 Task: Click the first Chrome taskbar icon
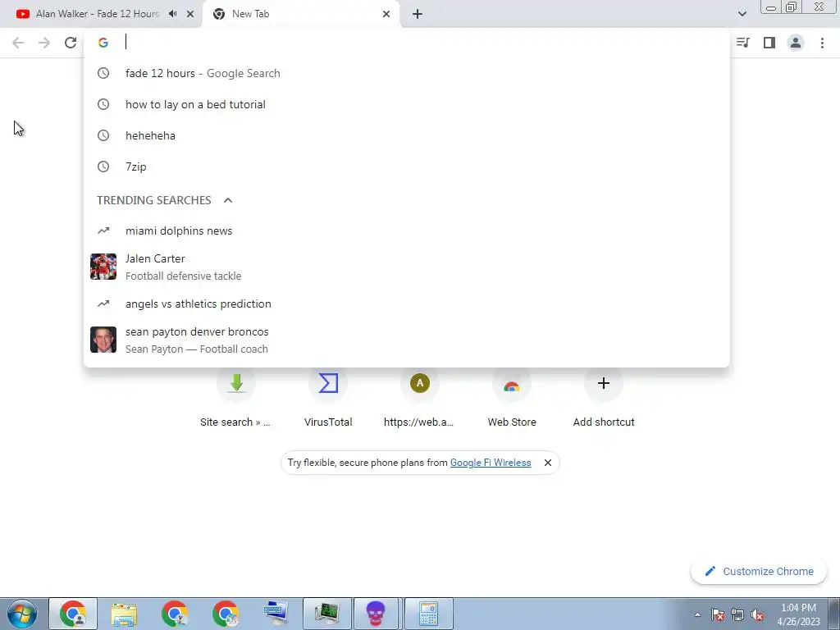73,614
